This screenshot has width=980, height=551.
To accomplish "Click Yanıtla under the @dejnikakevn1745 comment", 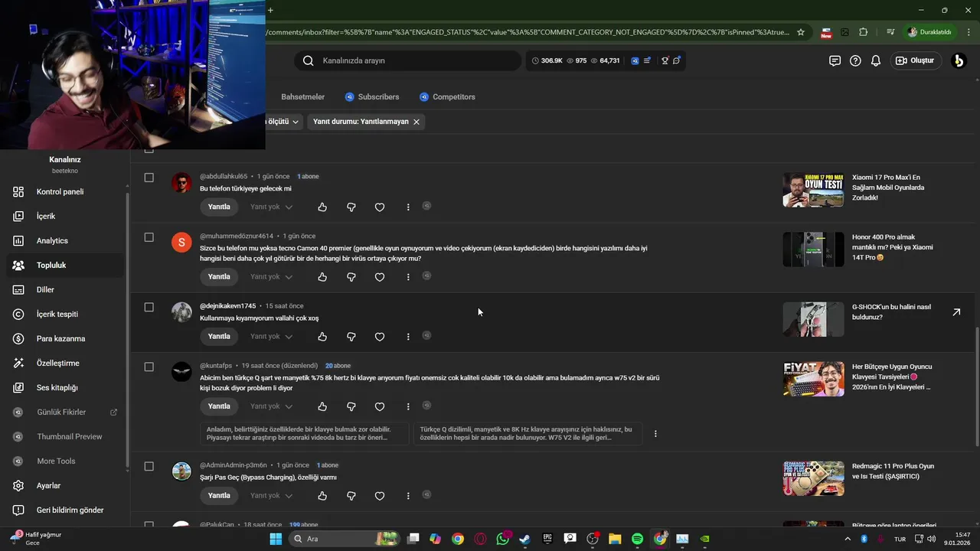I will (x=219, y=337).
